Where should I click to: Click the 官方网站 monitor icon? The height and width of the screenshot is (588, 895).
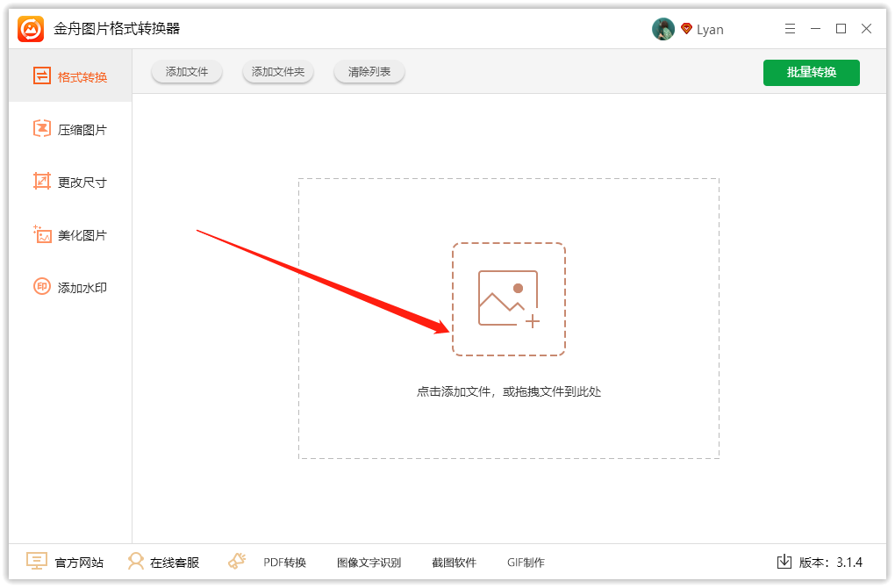click(x=37, y=561)
